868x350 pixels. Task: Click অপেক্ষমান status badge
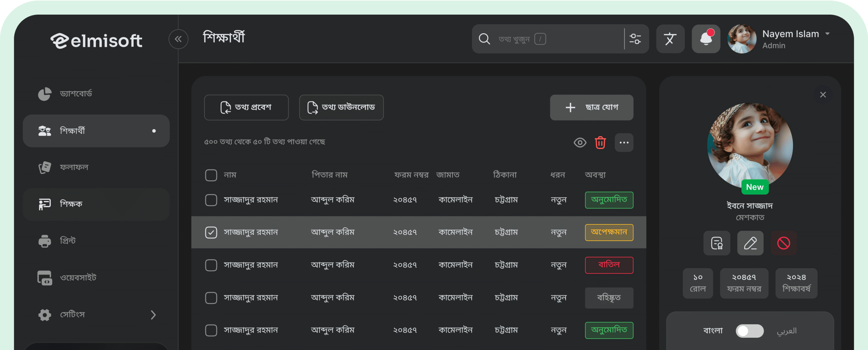click(x=609, y=233)
